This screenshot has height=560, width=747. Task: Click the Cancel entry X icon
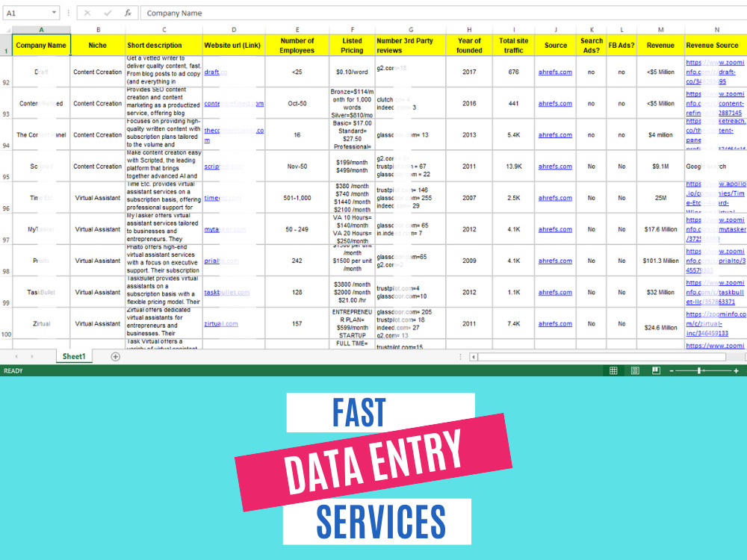(87, 13)
